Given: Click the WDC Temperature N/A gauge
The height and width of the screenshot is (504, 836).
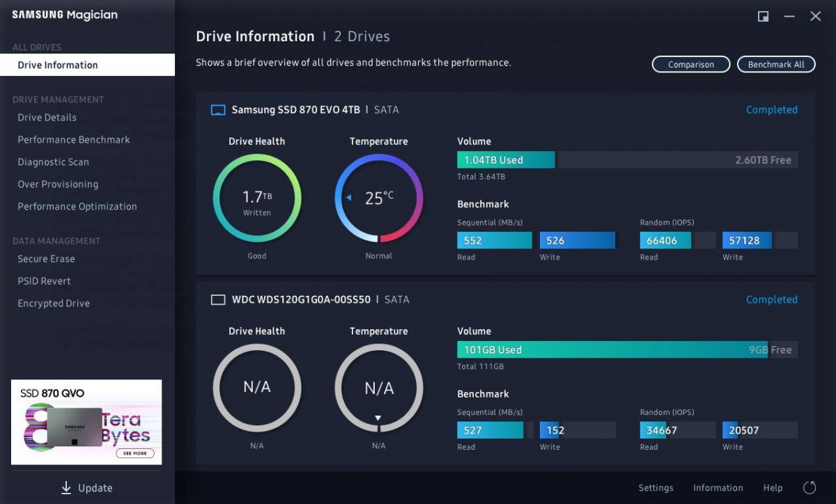Looking at the screenshot, I should tap(379, 388).
